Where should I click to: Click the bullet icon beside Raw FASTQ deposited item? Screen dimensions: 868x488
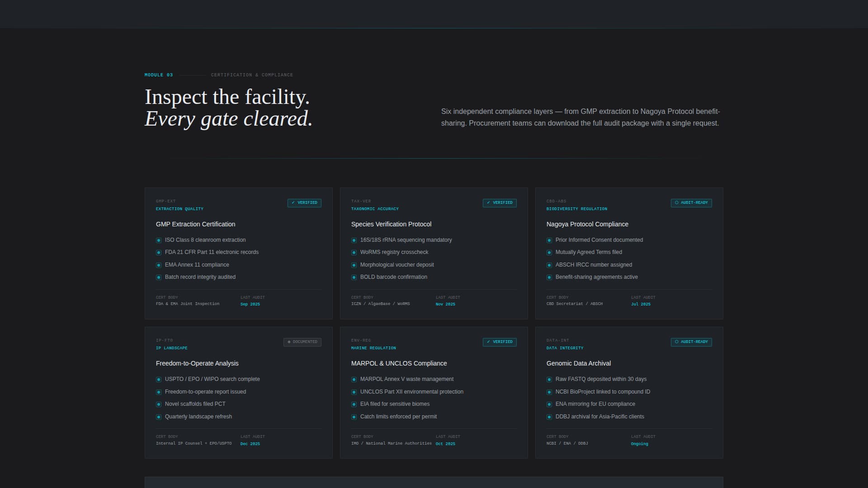(x=549, y=379)
